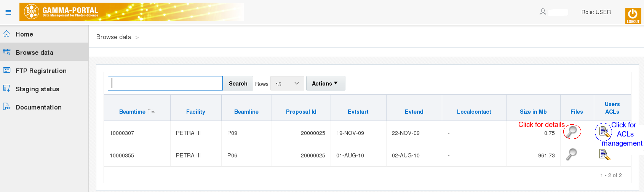
Task: Open ACLs management for beamtime 10000307
Action: 604,132
